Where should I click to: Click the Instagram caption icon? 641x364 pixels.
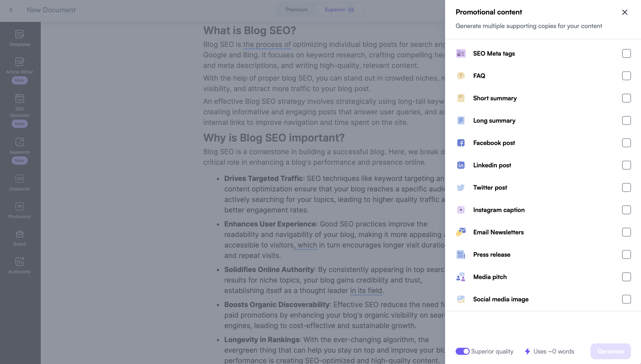[461, 210]
